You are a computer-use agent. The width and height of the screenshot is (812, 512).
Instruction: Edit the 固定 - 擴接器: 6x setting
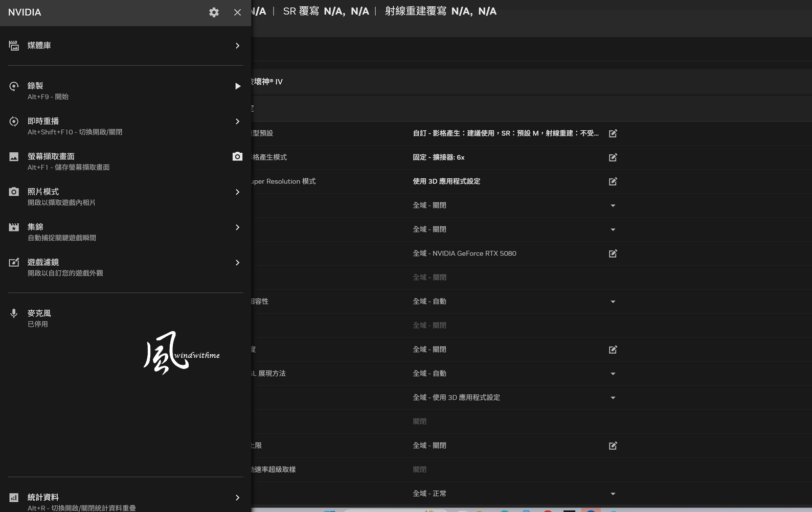pyautogui.click(x=613, y=157)
